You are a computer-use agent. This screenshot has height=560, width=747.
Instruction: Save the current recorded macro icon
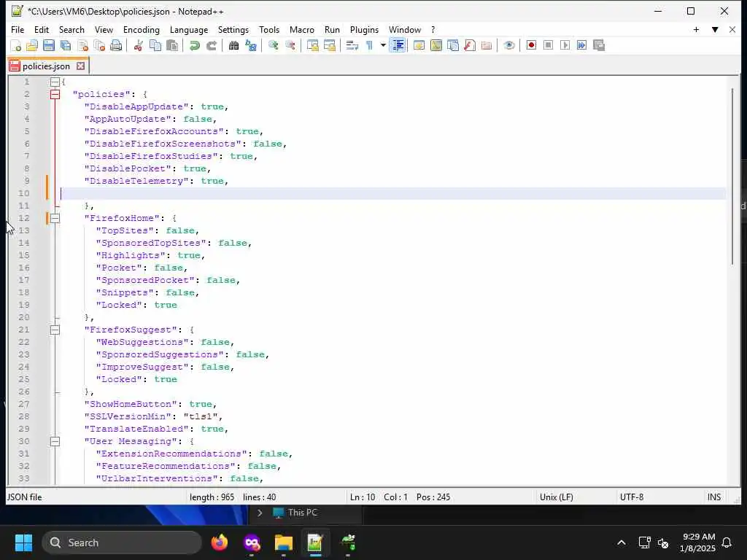point(599,45)
